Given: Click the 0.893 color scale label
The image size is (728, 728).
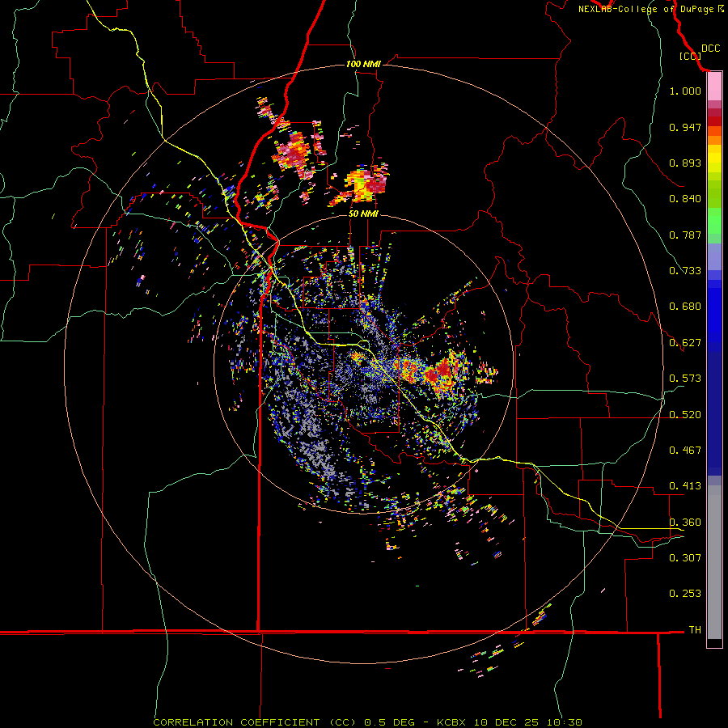Looking at the screenshot, I should [685, 163].
